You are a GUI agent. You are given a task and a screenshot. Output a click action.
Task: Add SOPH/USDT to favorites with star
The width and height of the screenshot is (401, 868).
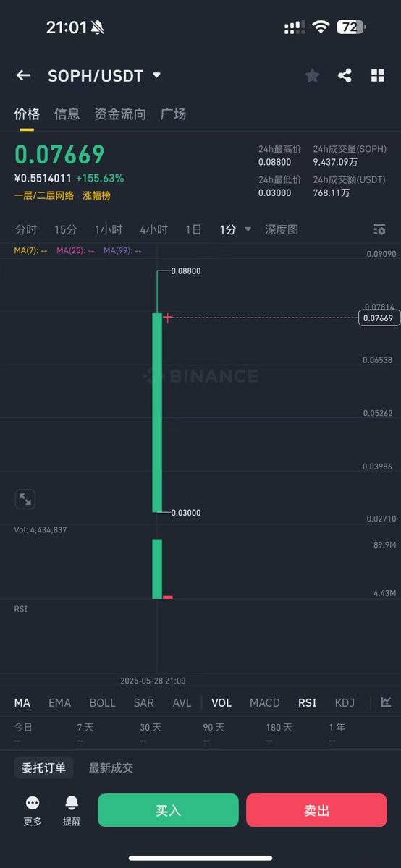(x=312, y=75)
